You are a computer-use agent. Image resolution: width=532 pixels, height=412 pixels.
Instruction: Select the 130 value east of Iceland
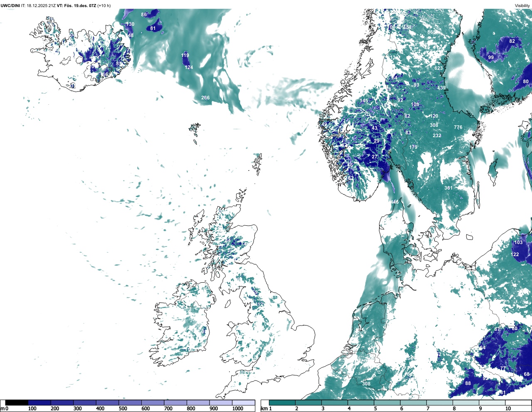pyautogui.click(x=130, y=24)
